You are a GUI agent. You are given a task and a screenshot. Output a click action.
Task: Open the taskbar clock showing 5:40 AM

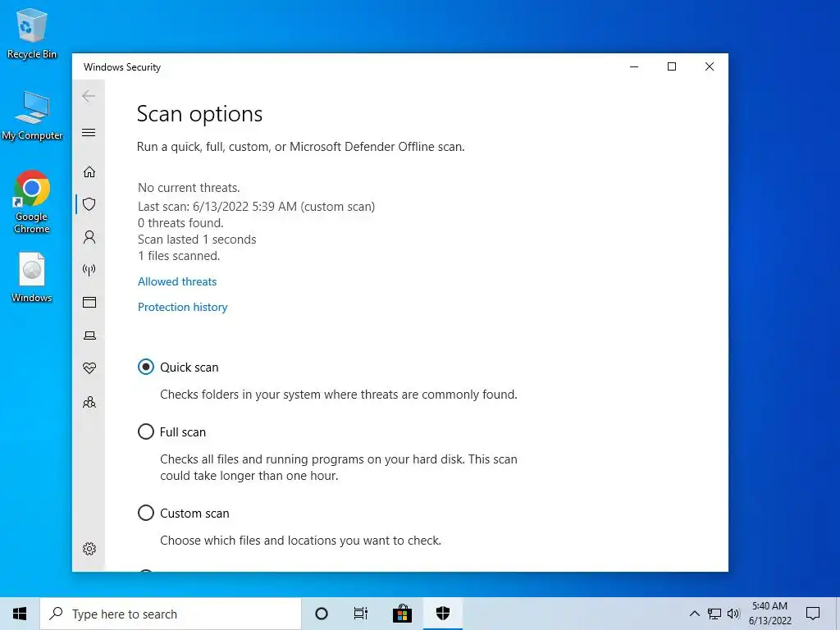point(769,614)
